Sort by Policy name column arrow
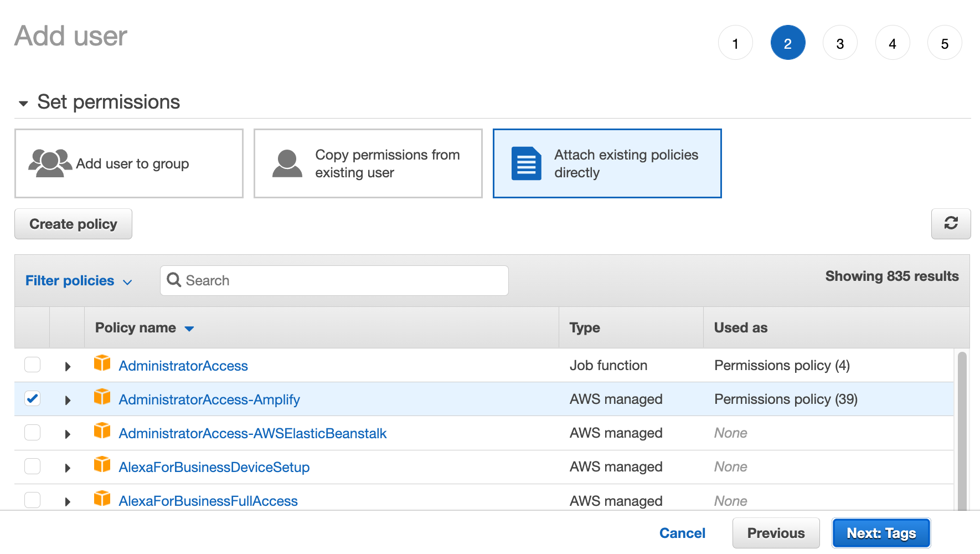Screen dimensions: 980x554 pos(189,329)
